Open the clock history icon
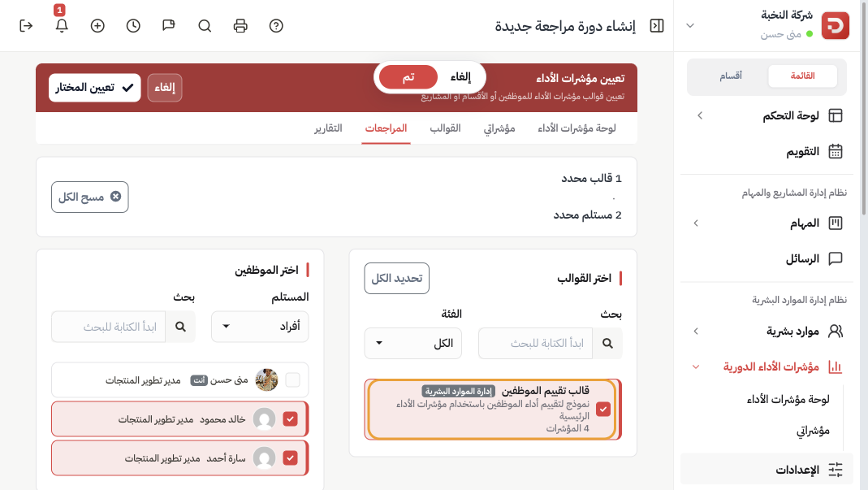This screenshot has width=868, height=490. tap(133, 26)
